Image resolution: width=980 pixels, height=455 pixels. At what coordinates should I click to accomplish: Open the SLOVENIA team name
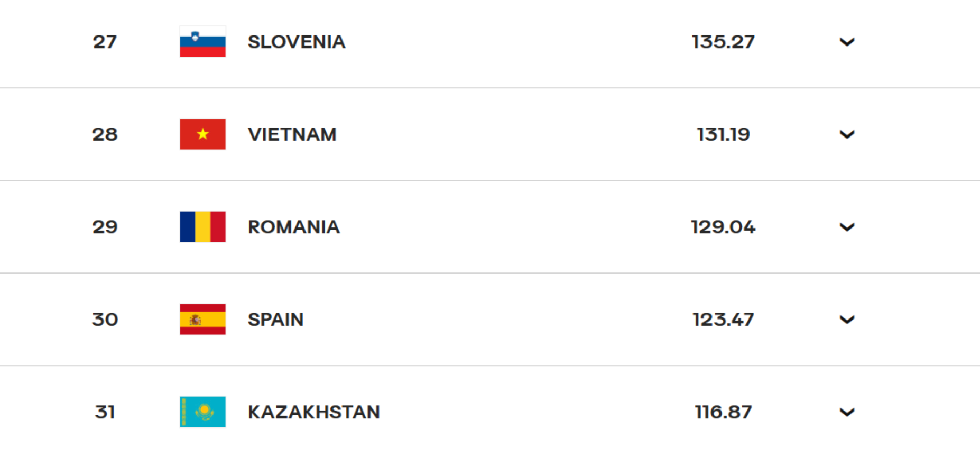point(297,42)
